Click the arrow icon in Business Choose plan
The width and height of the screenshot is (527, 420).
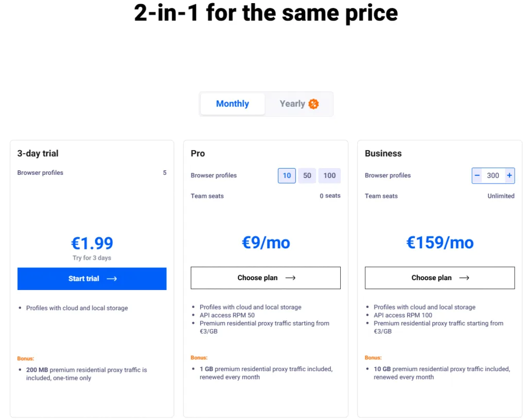464,278
